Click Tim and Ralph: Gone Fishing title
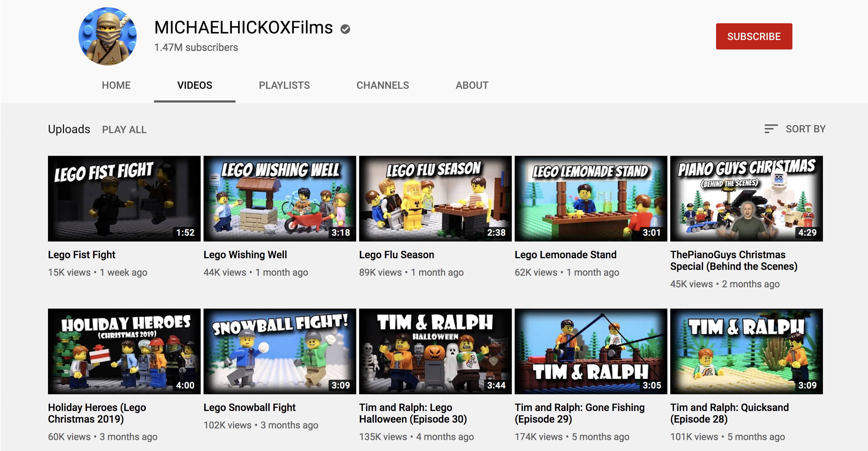The image size is (868, 451). coord(580,413)
